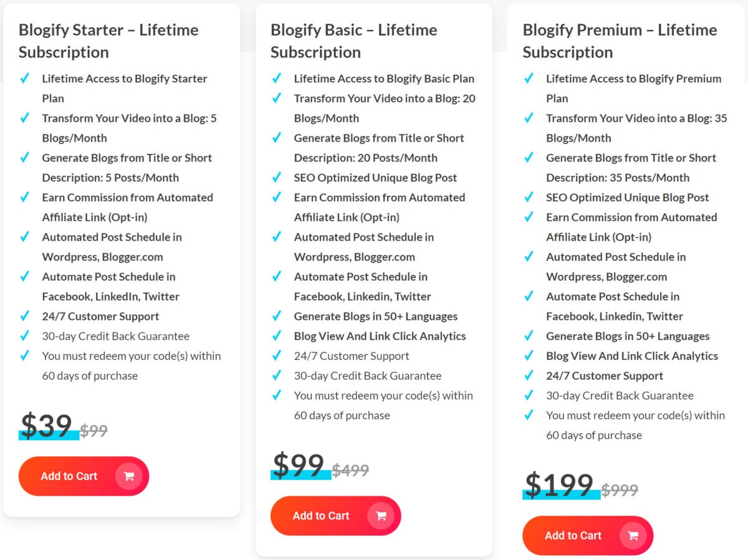Click the checkmark beside SEO Optimized Unique Blog Post
748x560 pixels.
click(277, 178)
